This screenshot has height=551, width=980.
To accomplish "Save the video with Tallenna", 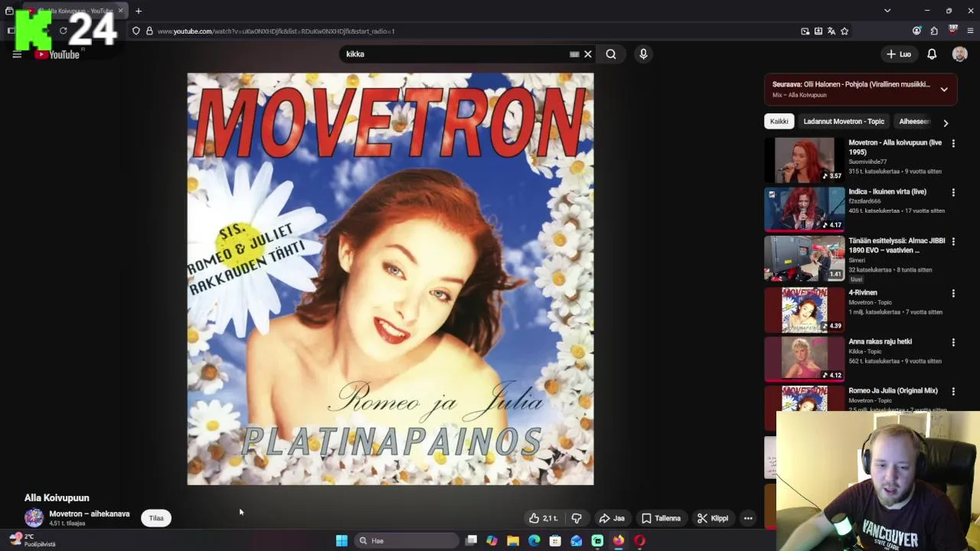I will tap(661, 518).
